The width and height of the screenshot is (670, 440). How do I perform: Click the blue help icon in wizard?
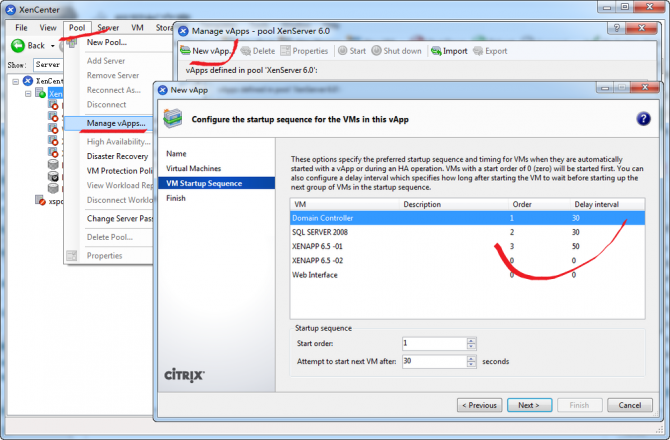(x=644, y=119)
